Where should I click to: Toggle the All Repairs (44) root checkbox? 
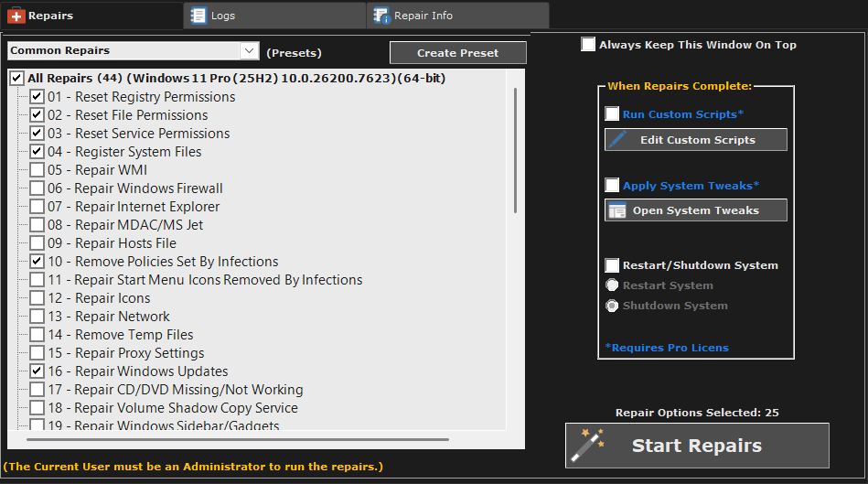[16, 79]
